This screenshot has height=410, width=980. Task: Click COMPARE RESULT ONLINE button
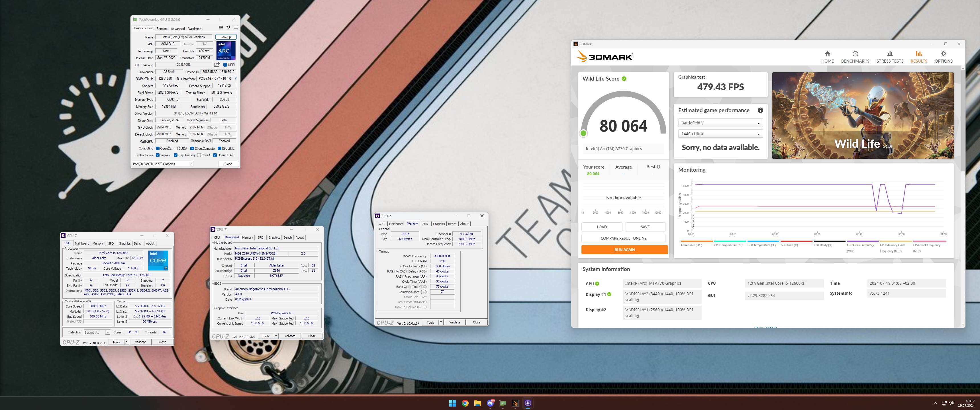pyautogui.click(x=623, y=238)
